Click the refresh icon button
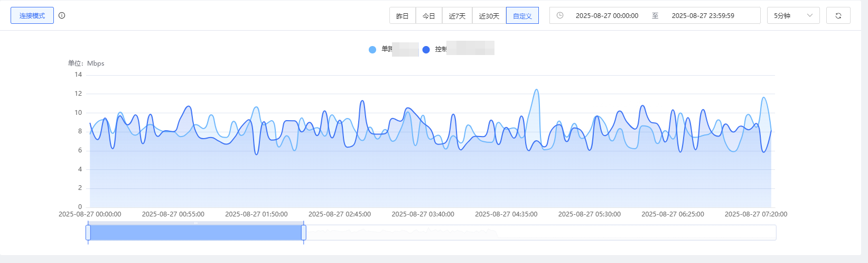Viewport: 868px width, 263px height. (838, 16)
